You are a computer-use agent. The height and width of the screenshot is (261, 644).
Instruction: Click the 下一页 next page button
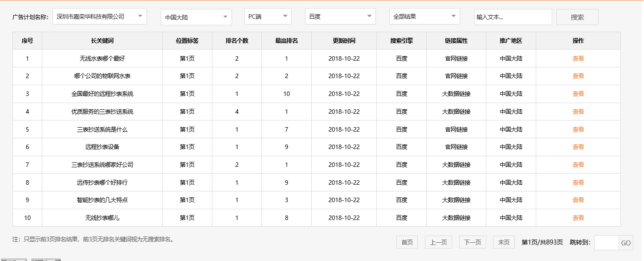(473, 242)
